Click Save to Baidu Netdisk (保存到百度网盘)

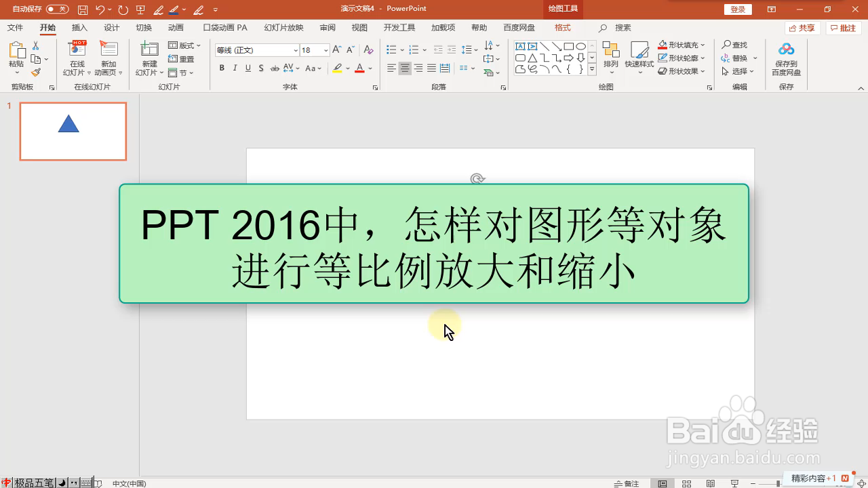pos(786,58)
